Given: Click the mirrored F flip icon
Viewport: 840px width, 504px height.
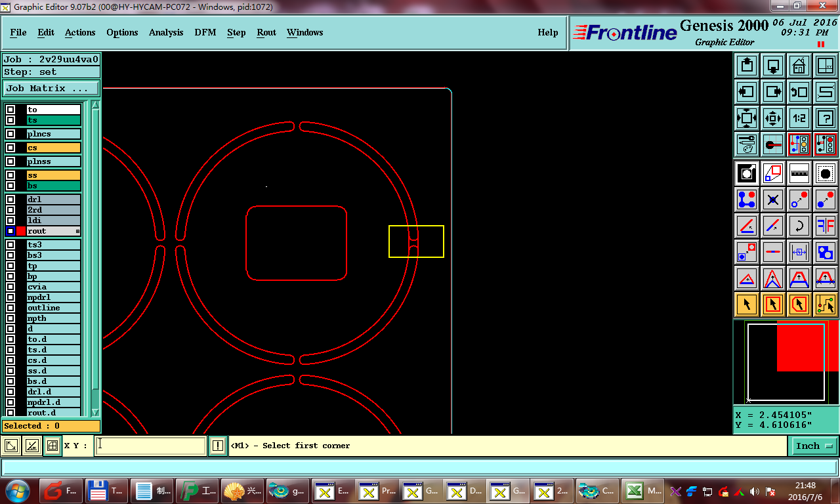Looking at the screenshot, I should (825, 226).
